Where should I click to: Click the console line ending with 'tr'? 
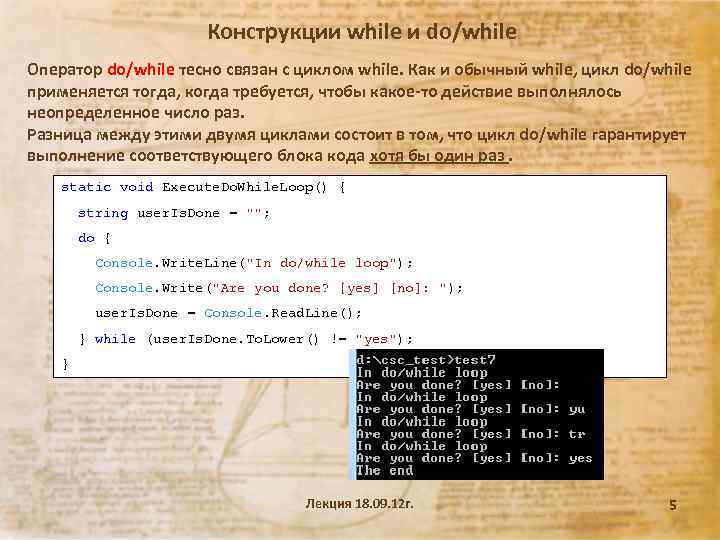(x=471, y=434)
